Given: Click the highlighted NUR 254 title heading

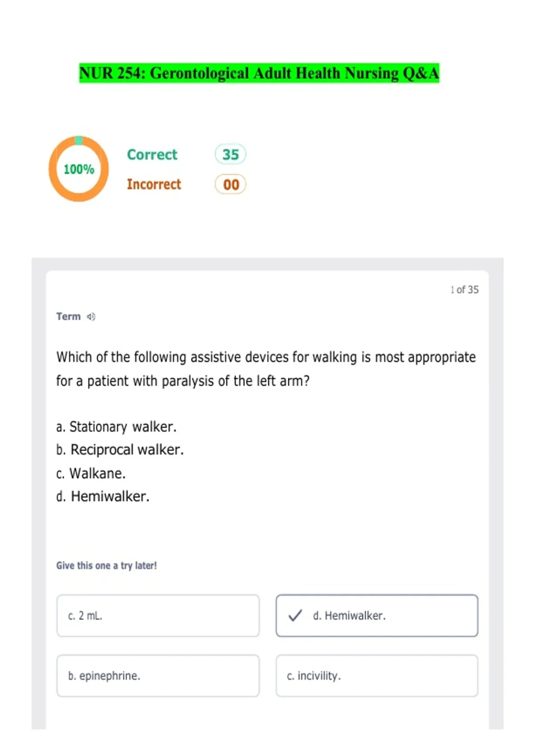Looking at the screenshot, I should point(259,73).
